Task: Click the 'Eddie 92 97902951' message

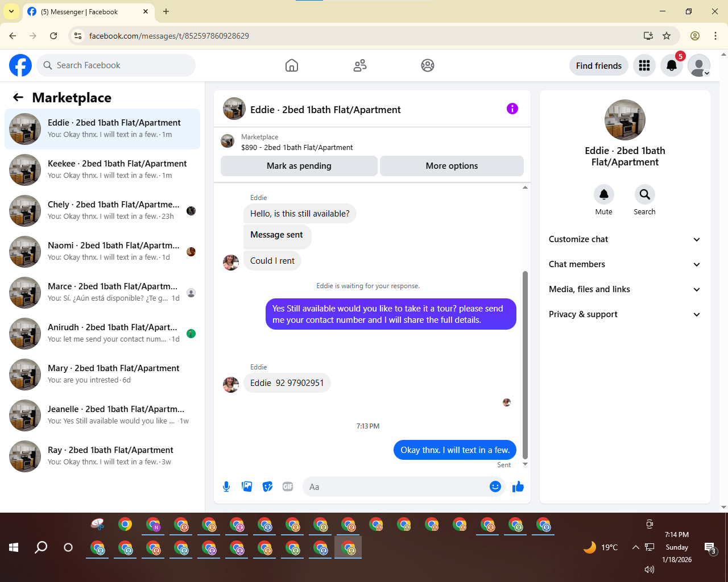Action: [x=287, y=383]
